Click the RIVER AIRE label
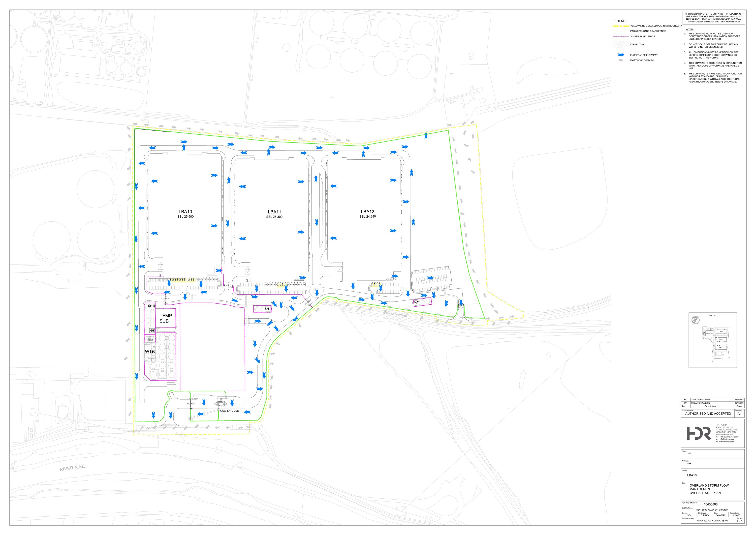The height and width of the screenshot is (535, 756). pyautogui.click(x=72, y=468)
